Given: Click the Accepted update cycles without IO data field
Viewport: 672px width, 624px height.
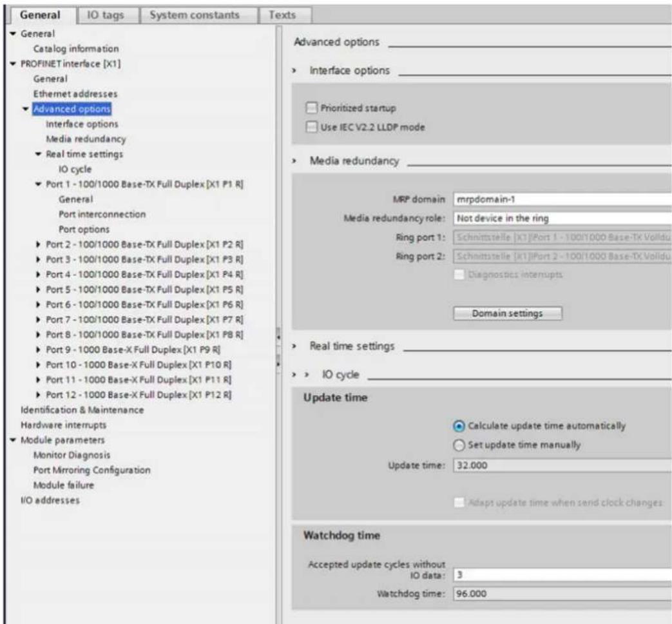Looking at the screenshot, I should click(562, 574).
